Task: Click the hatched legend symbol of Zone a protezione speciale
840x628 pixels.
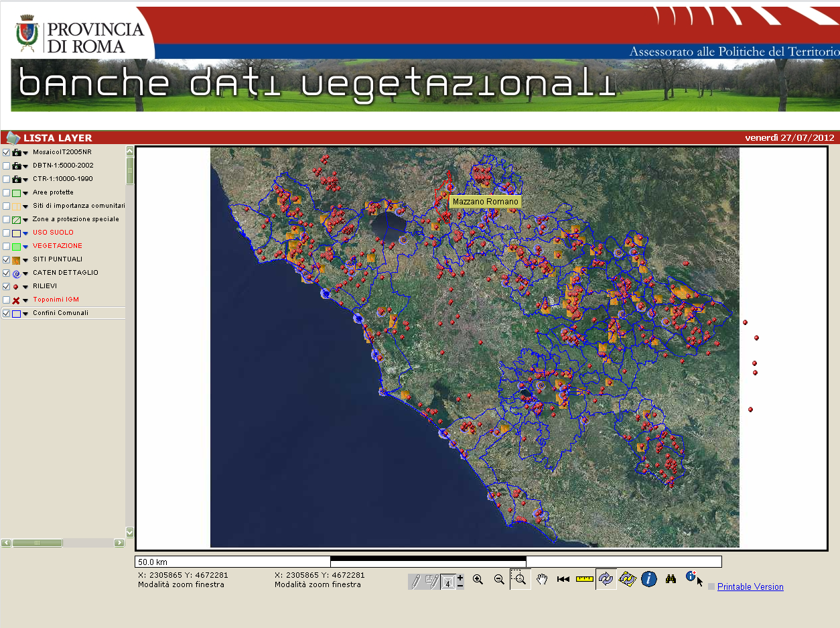Action: coord(17,220)
